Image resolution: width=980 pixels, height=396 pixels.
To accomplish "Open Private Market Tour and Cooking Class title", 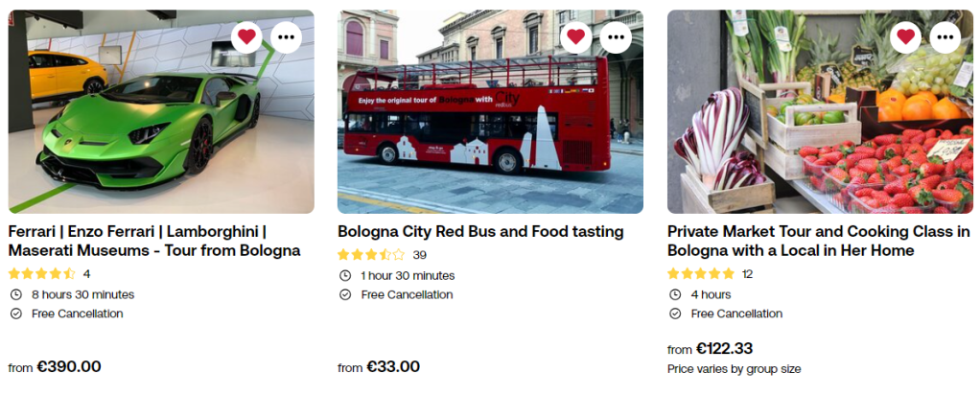I will (x=818, y=241).
